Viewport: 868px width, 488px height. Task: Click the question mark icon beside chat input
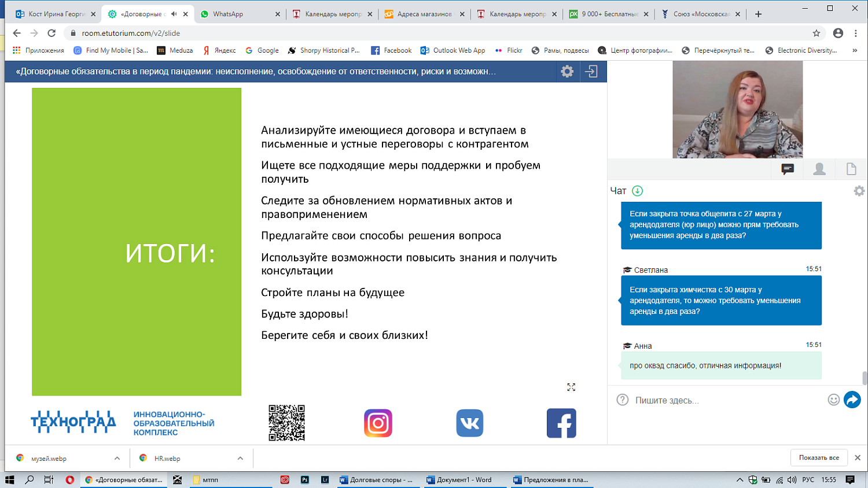point(623,400)
